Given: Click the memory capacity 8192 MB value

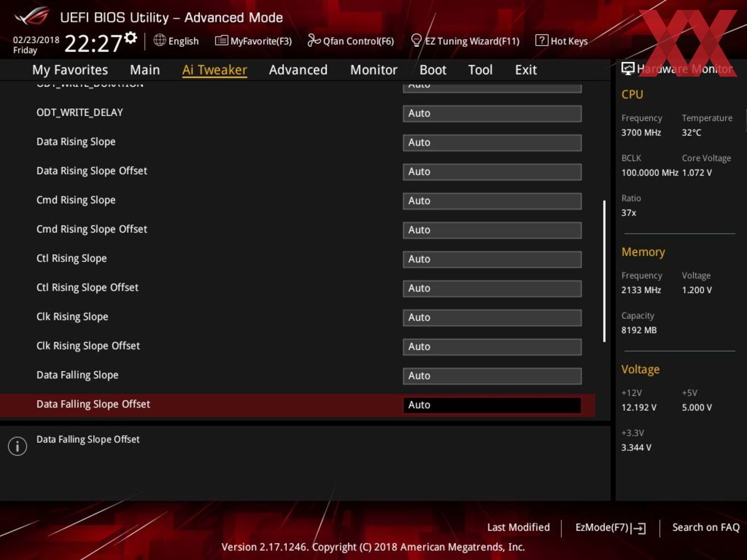Looking at the screenshot, I should tap(639, 330).
